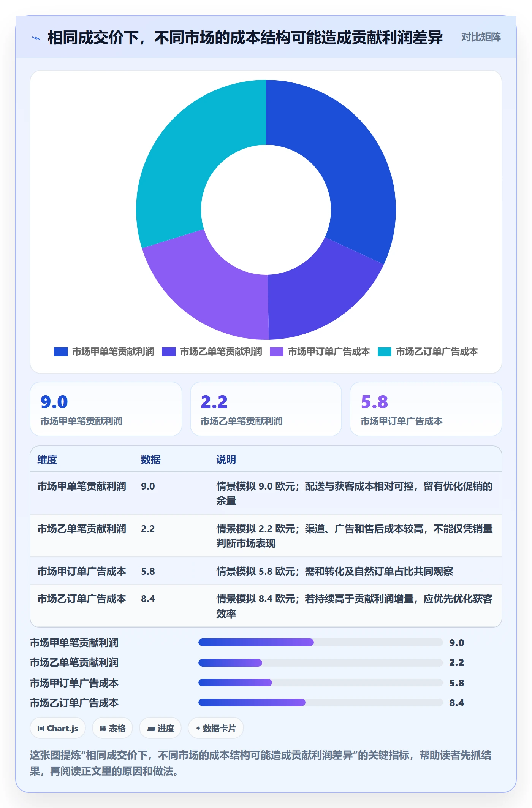Toggle 市场甲订单广告成本 legend color box
This screenshot has height=808, width=532.
pos(277,352)
